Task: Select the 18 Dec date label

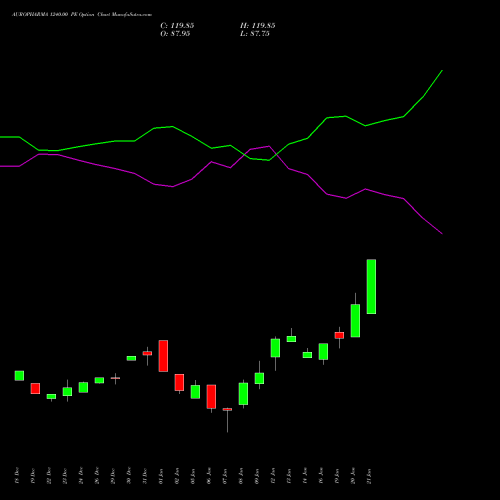Action: pyautogui.click(x=17, y=476)
